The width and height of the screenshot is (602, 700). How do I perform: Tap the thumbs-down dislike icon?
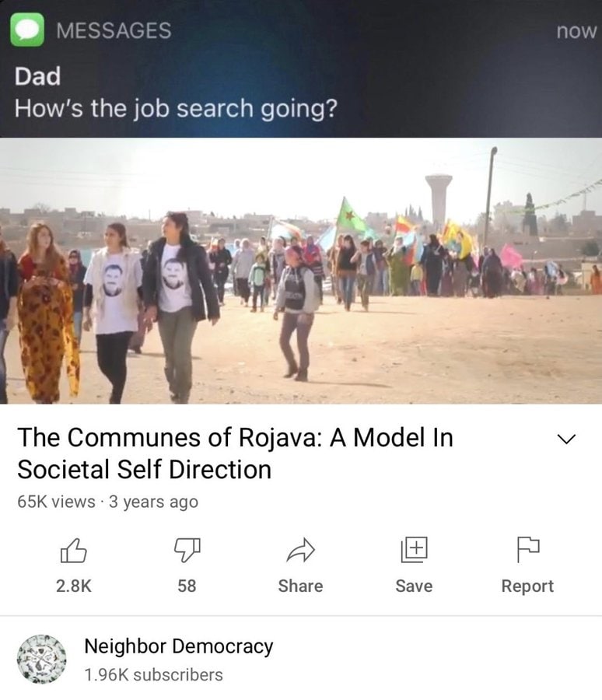pyautogui.click(x=187, y=550)
